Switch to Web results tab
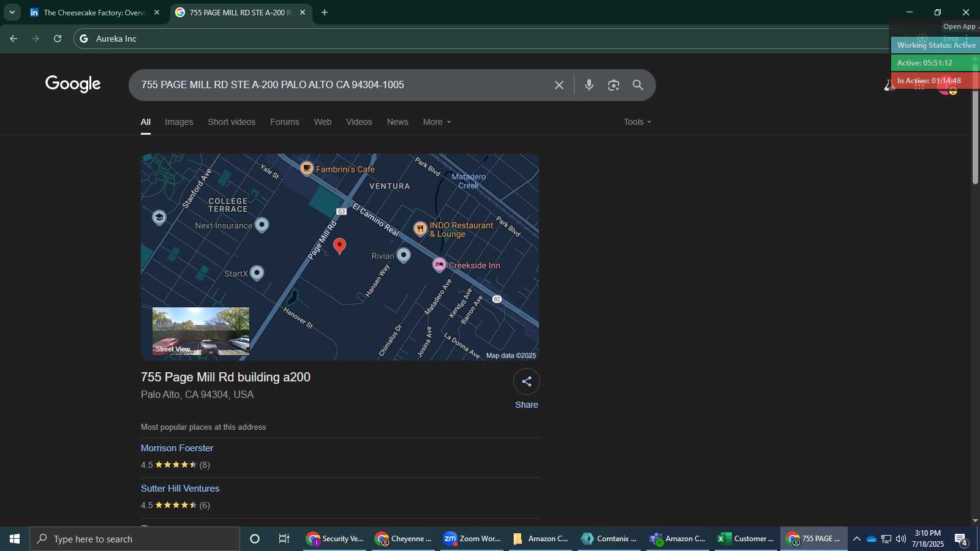 323,122
